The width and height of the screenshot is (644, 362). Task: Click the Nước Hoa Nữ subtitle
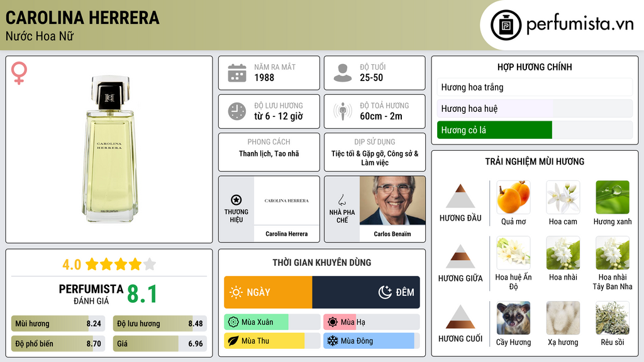(x=40, y=36)
